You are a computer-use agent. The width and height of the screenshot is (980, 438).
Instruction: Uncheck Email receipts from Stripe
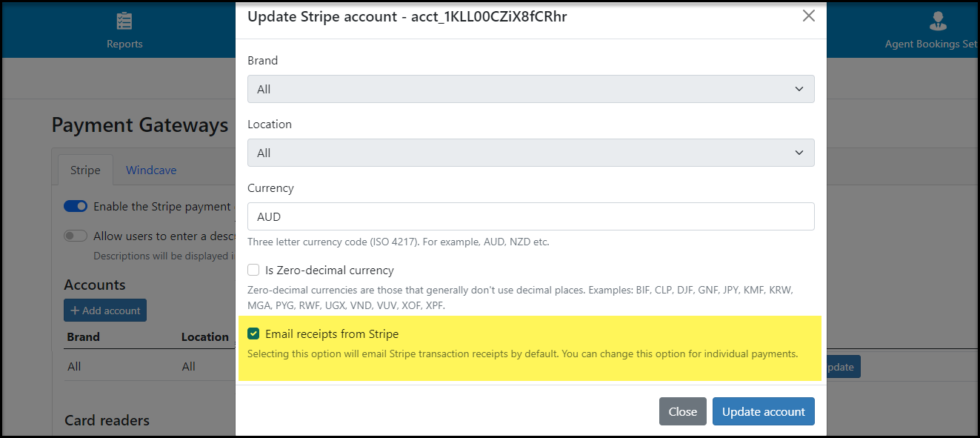coord(253,334)
